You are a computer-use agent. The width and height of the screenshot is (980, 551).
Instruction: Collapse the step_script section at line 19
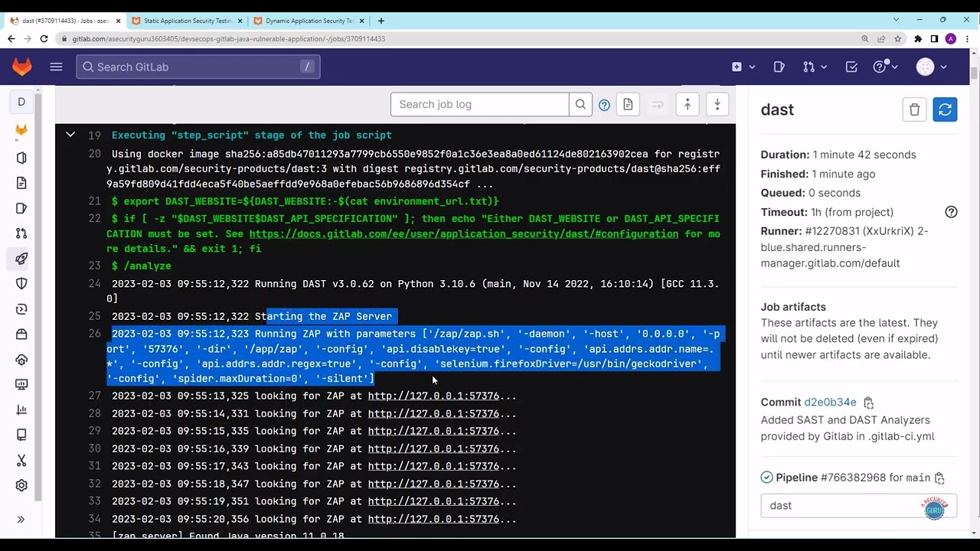(70, 135)
